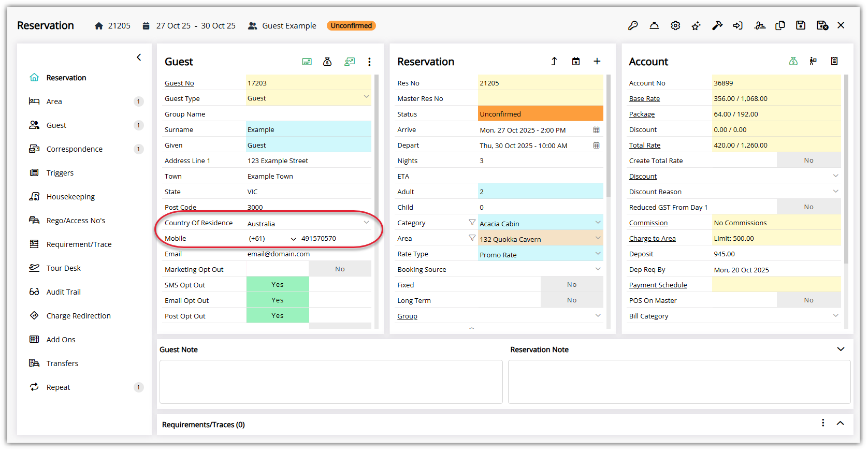Viewport: 868px width, 451px height.
Task: Toggle Marketing Opt Out switch
Action: 309,269
